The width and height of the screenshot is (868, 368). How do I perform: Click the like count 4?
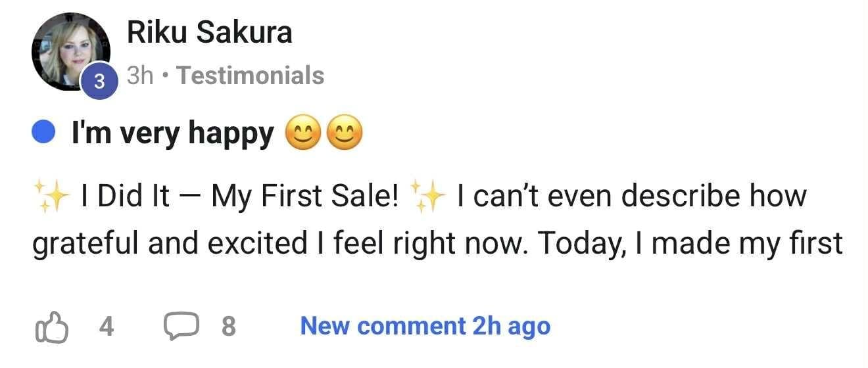(106, 327)
